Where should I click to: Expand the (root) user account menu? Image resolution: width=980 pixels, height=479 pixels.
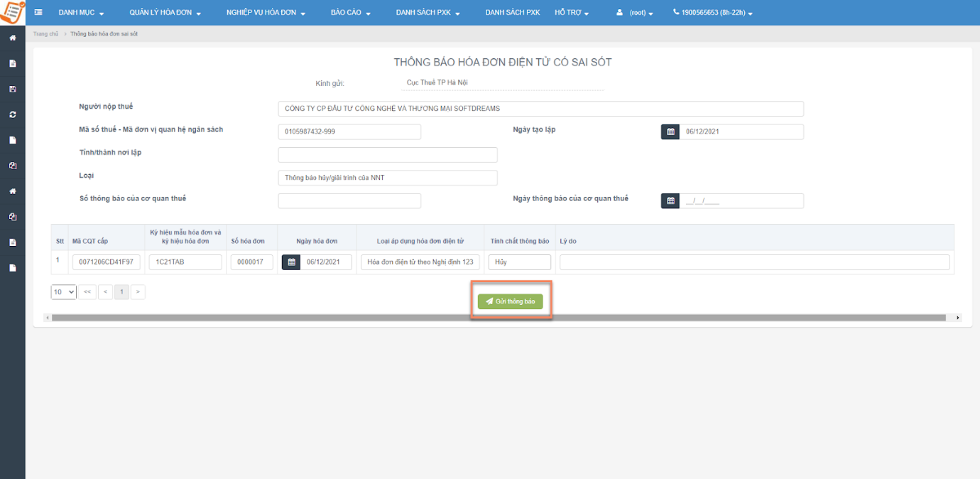635,13
